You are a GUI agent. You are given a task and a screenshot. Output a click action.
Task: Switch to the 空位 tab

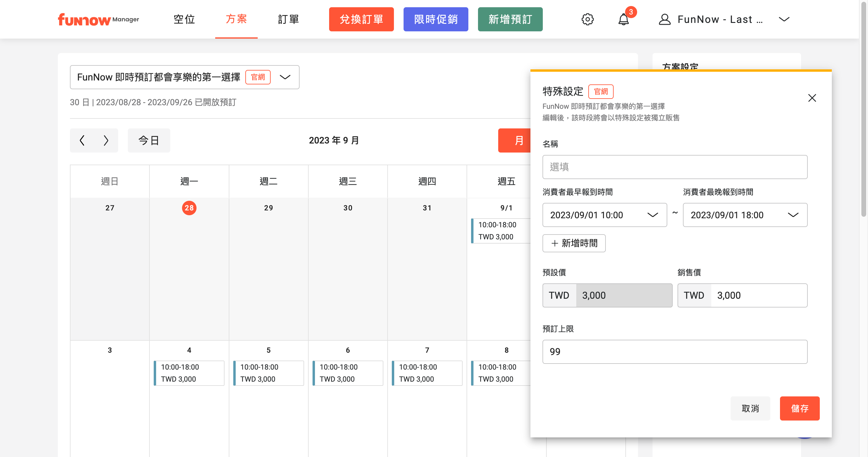[184, 19]
